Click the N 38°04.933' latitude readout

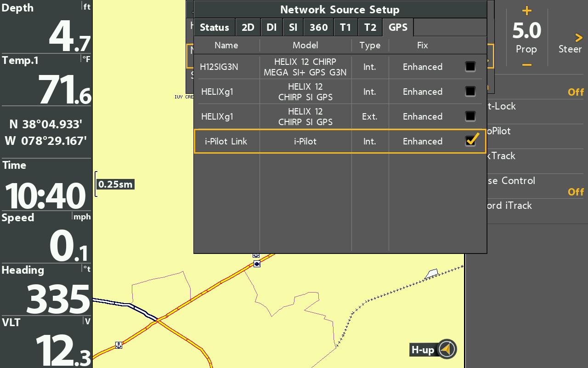46,124
